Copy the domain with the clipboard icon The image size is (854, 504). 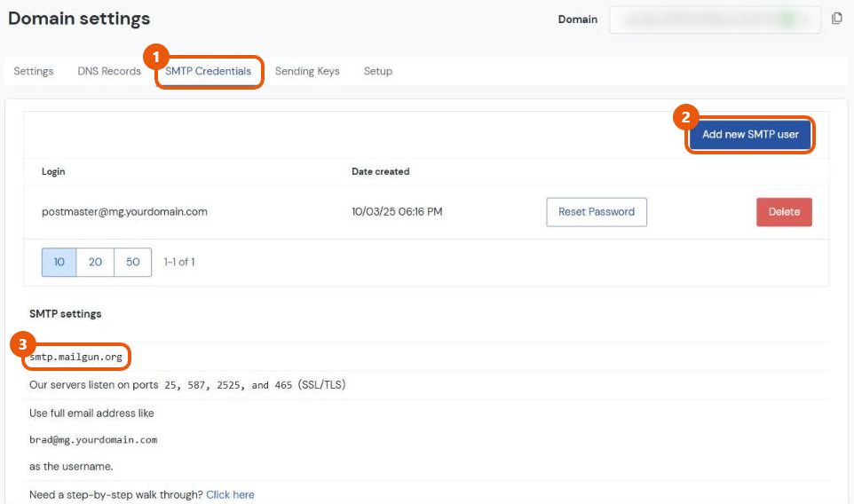(836, 19)
